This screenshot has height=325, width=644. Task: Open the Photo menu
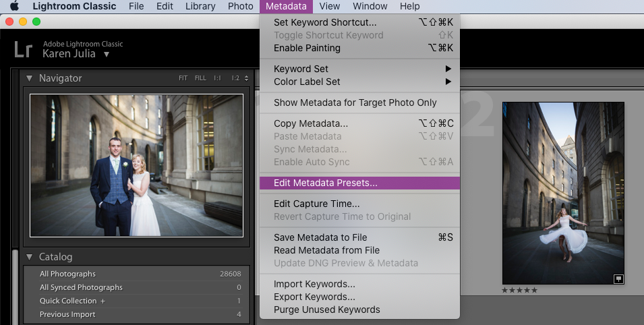coord(240,6)
